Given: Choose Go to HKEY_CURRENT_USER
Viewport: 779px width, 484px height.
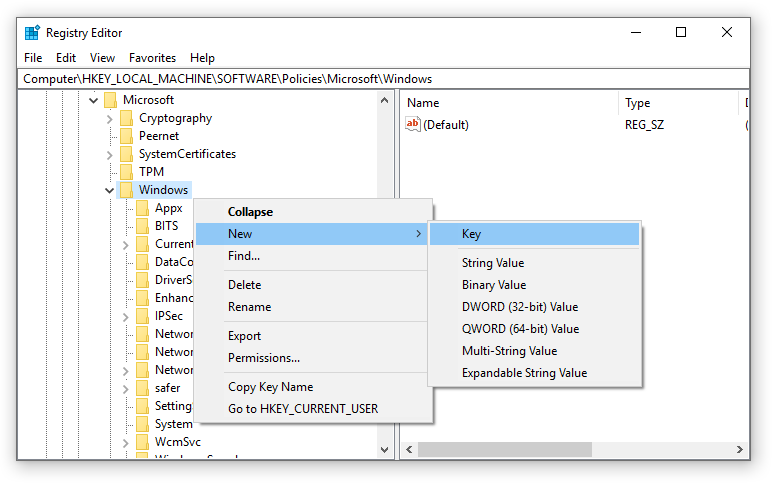Looking at the screenshot, I should 313,409.
